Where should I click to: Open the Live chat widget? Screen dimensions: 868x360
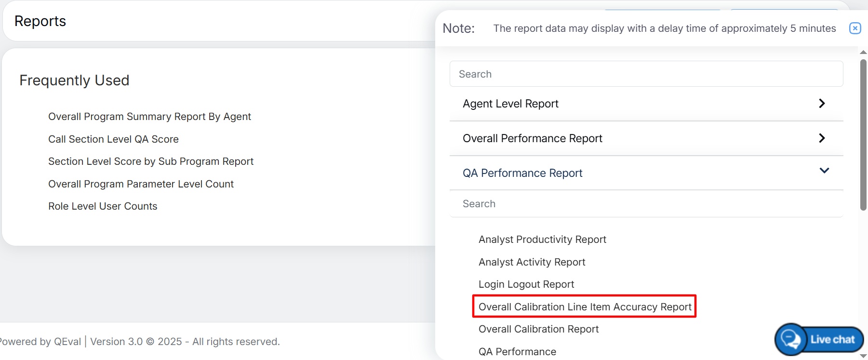[819, 339]
